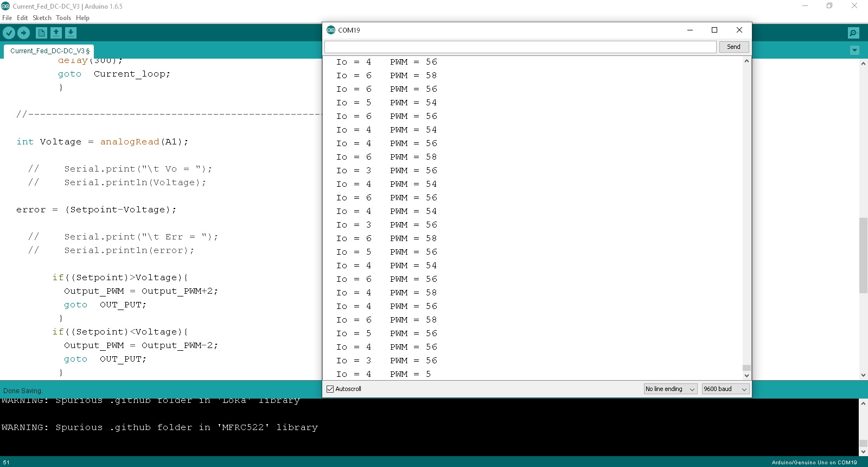Screen dimensions: 868x467
Task: Open the Tools menu
Action: (x=63, y=18)
